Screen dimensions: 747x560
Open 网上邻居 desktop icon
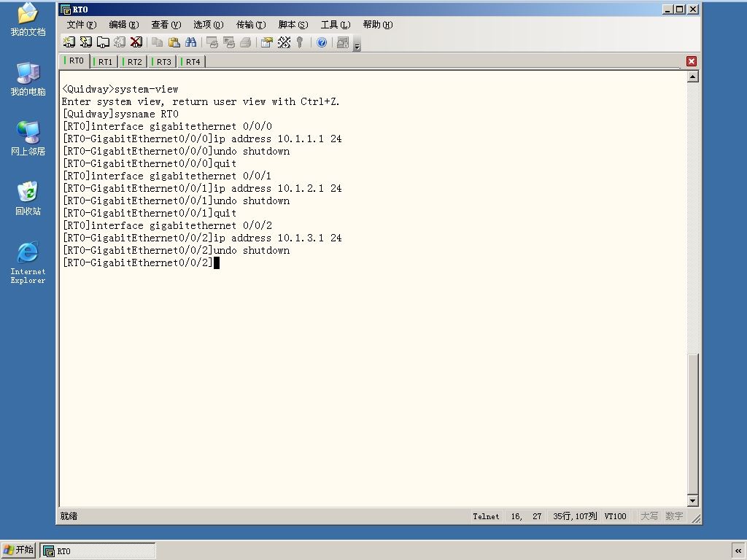coord(28,139)
